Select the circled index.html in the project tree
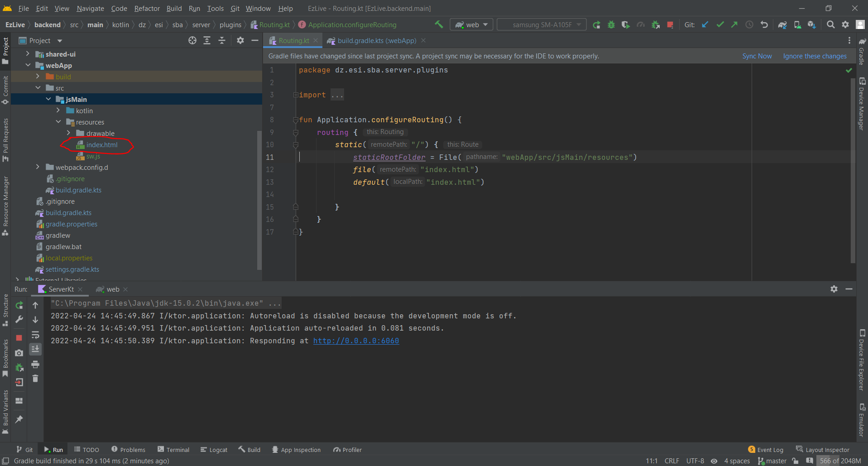This screenshot has width=868, height=466. pos(102,145)
